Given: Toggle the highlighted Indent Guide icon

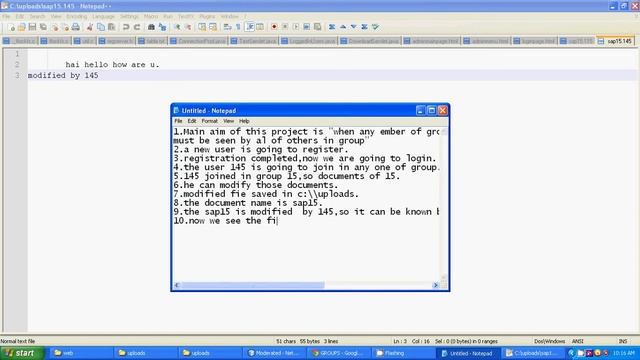Looking at the screenshot, I should pos(250,27).
